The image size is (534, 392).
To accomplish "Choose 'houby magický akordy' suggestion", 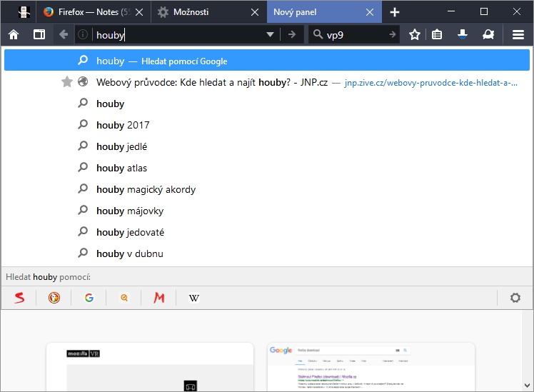I will pos(267,189).
